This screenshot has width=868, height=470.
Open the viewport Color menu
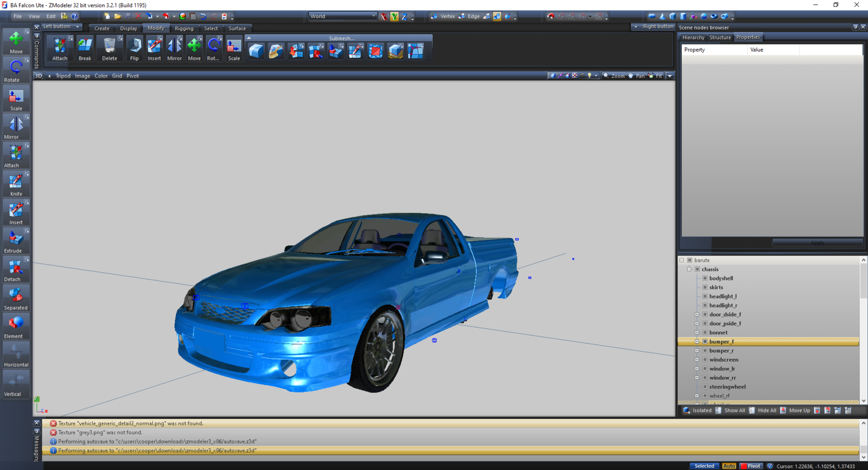(x=101, y=76)
